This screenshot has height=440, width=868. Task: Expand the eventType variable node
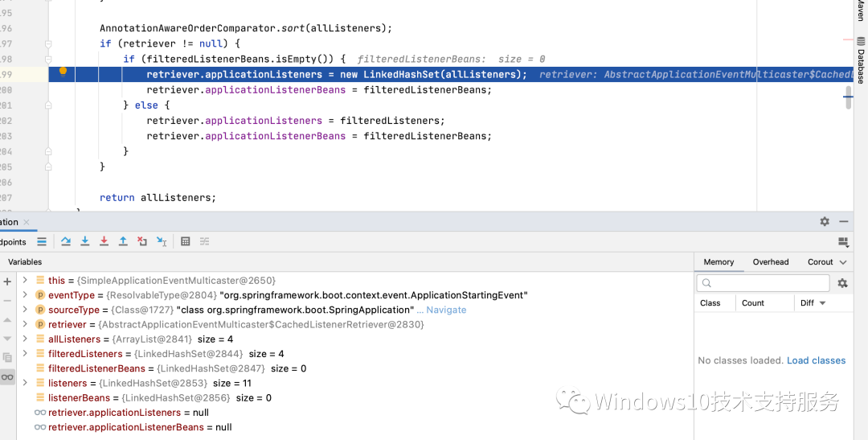tap(25, 295)
